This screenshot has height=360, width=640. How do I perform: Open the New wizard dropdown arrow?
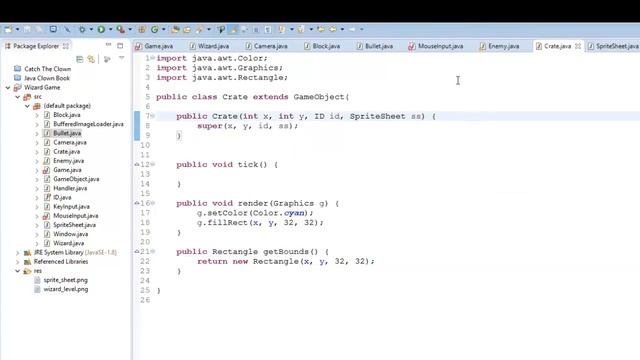point(18,29)
